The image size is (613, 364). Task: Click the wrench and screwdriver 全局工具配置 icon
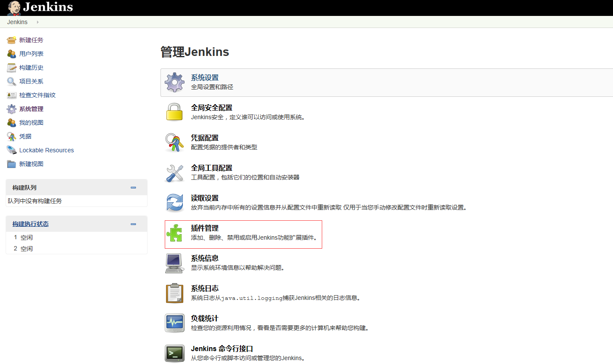175,173
